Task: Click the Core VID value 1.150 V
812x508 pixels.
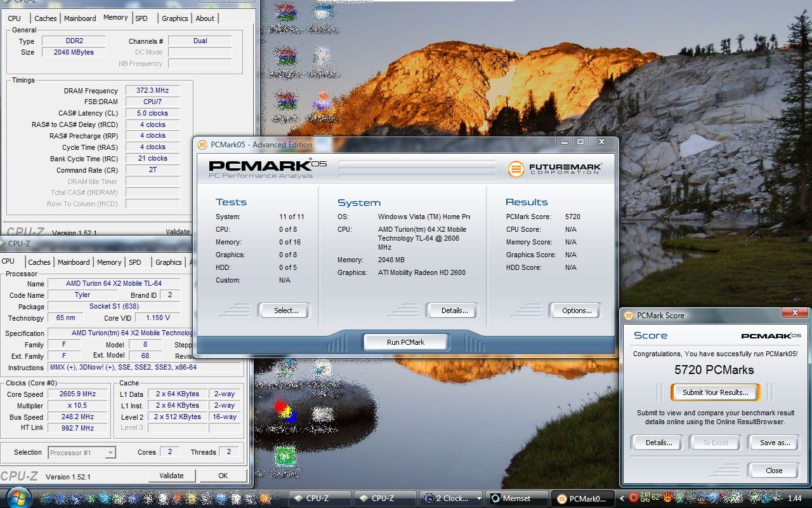Action: pos(157,317)
